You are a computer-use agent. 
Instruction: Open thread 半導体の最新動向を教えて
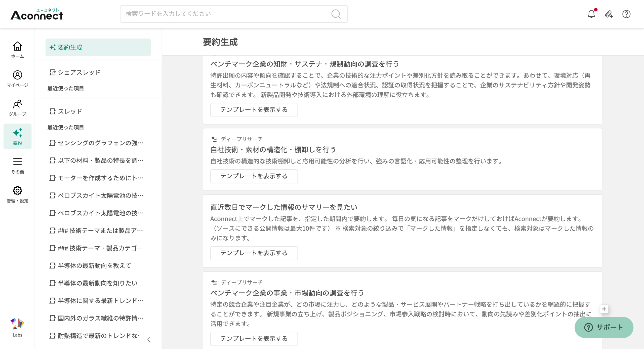click(x=94, y=266)
